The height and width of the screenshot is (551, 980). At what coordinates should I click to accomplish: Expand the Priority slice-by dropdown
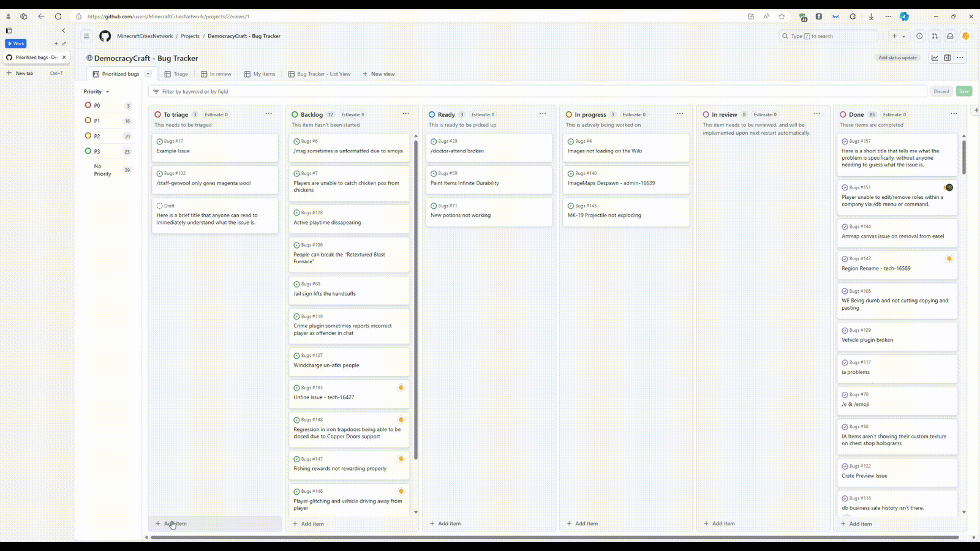click(x=97, y=92)
